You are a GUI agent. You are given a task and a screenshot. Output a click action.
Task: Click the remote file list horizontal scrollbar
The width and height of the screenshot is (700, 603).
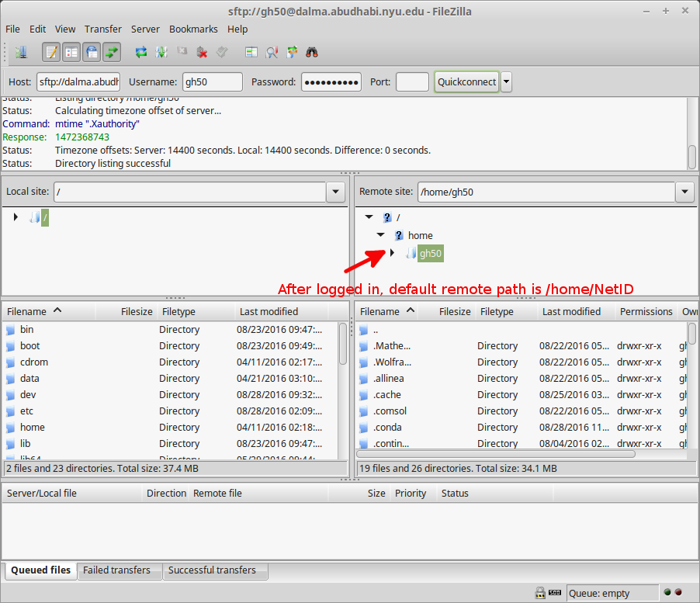[x=497, y=454]
